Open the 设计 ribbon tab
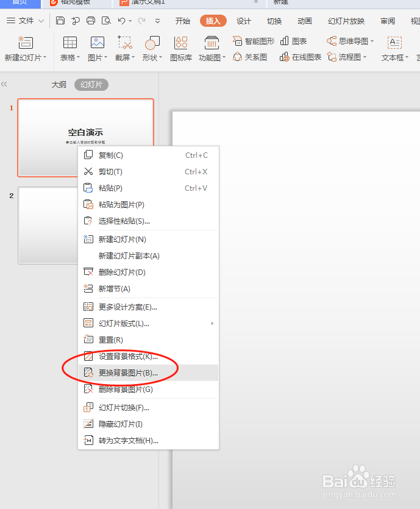Screen dimensions: 420x509 tap(243, 21)
